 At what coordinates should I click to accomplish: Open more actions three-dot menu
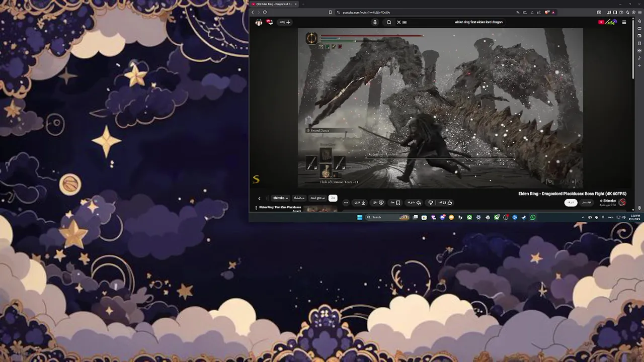click(x=346, y=203)
